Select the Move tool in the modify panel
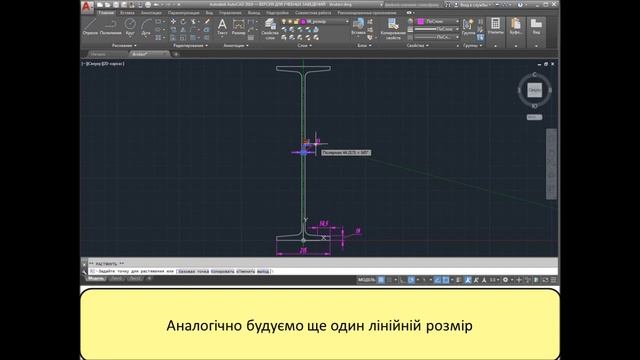The width and height of the screenshot is (640, 360). pyautogui.click(x=173, y=21)
